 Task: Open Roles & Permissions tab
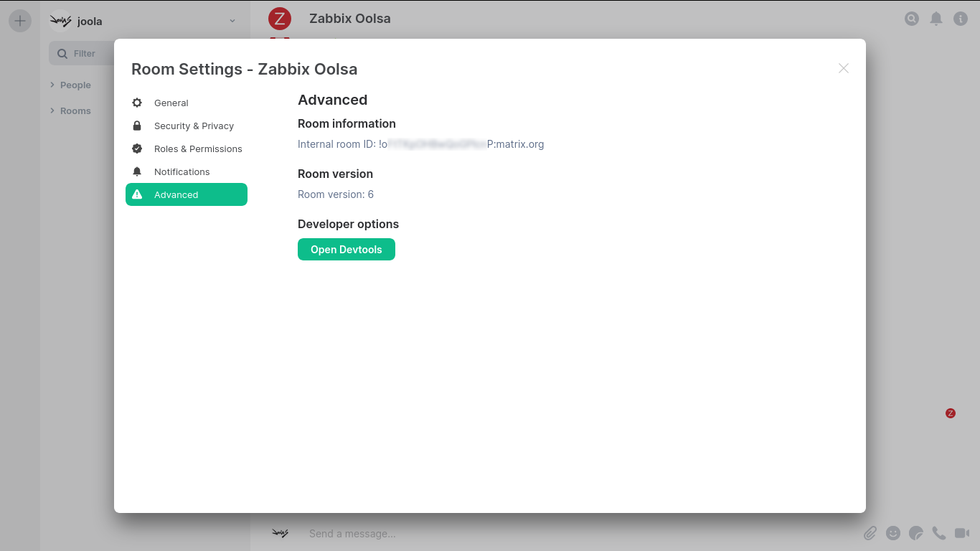pos(187,149)
